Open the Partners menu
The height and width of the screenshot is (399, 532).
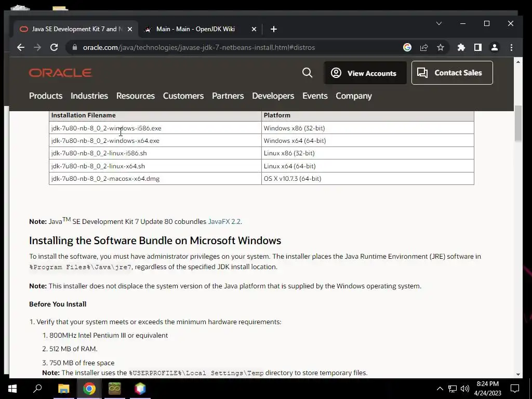click(x=228, y=96)
